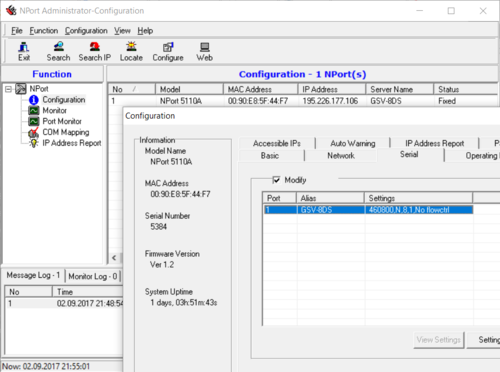Screen dimensions: 500x372
Task: Select port 1 GSV-8DS serial row
Action: click(368, 210)
